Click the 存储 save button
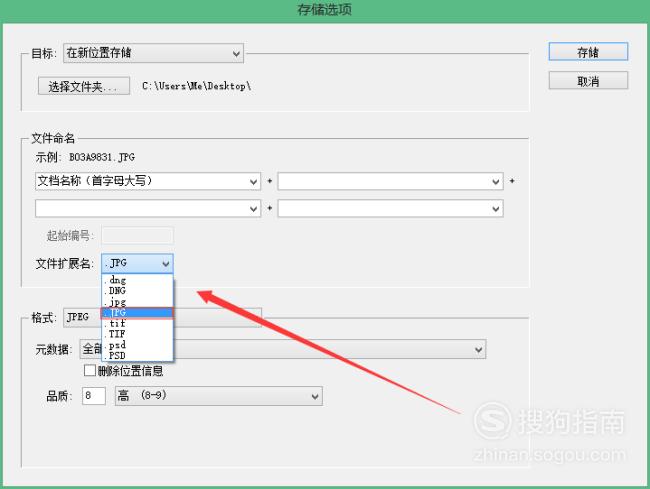The image size is (650, 489). [x=588, y=52]
